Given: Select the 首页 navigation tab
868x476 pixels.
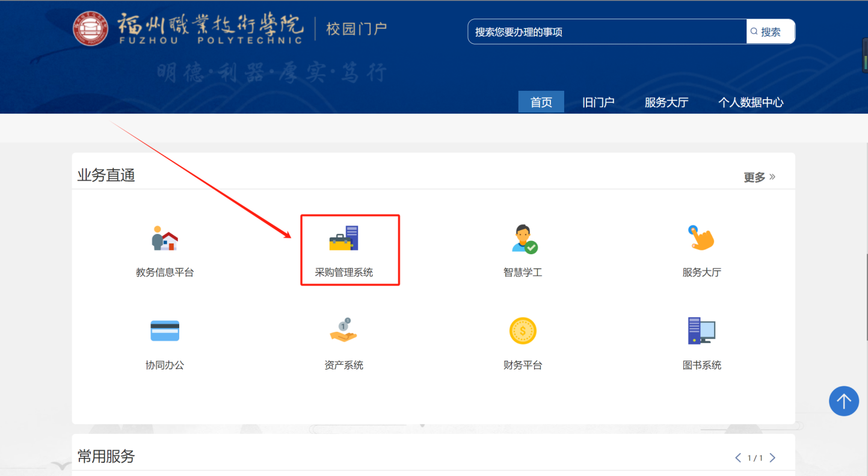Looking at the screenshot, I should 541,102.
